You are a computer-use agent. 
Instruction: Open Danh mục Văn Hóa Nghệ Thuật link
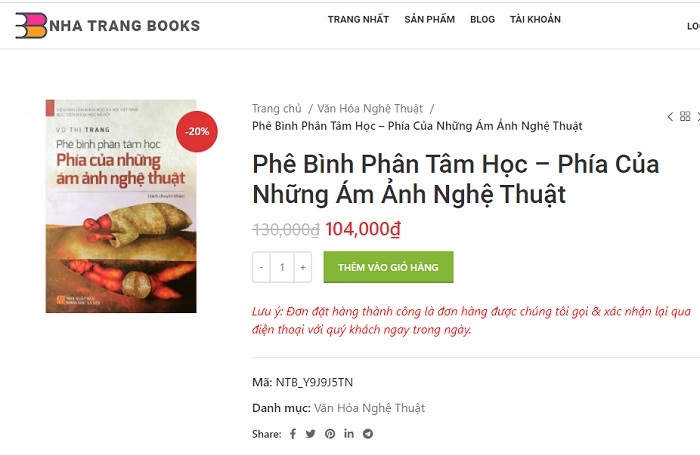pyautogui.click(x=369, y=408)
